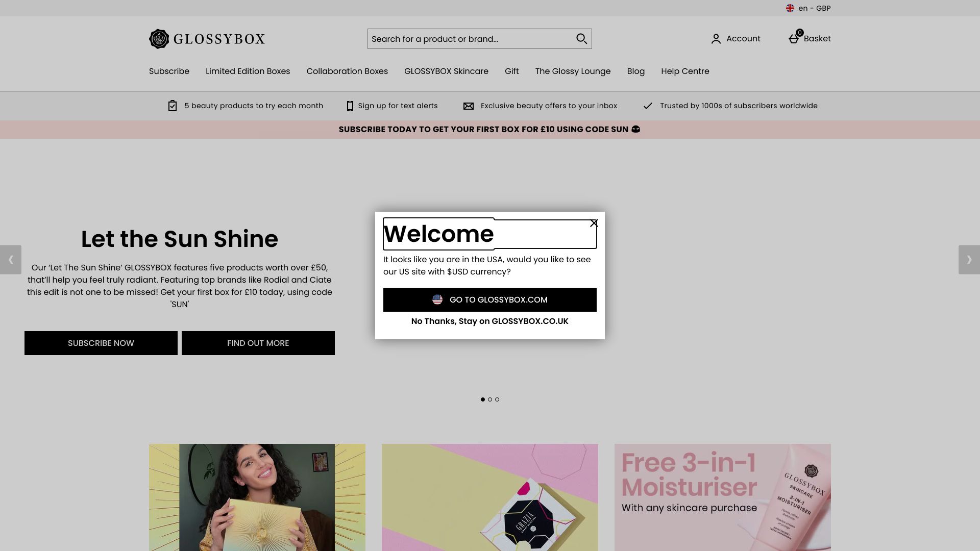
Task: Open Collaboration Boxes menu
Action: 347,71
